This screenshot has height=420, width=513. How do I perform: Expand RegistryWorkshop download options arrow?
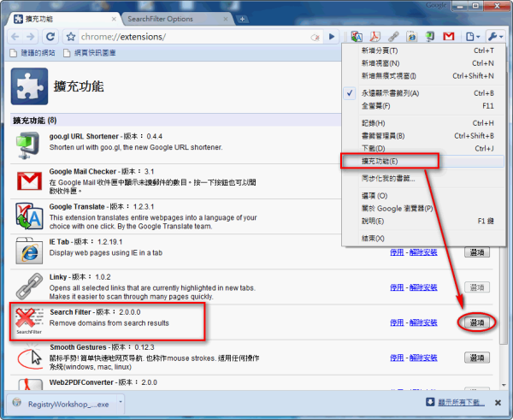[x=121, y=402]
